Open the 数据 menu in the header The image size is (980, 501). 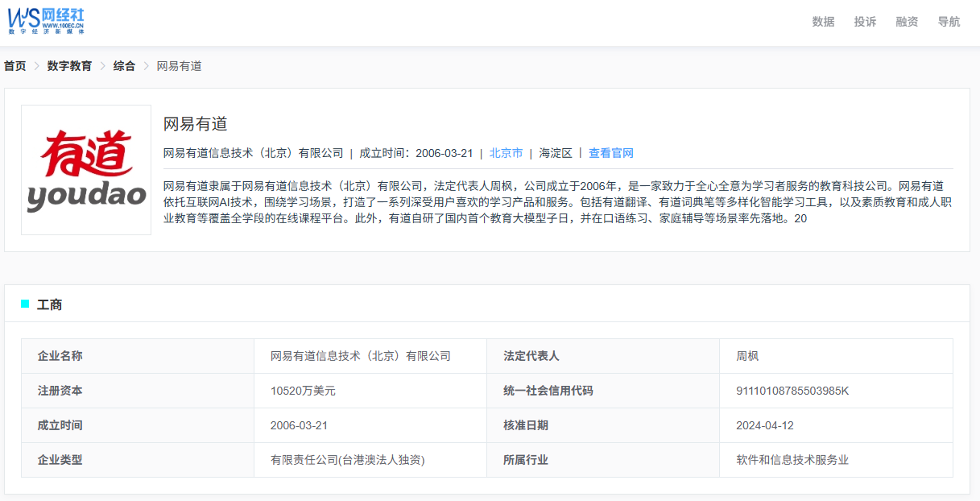[x=823, y=22]
